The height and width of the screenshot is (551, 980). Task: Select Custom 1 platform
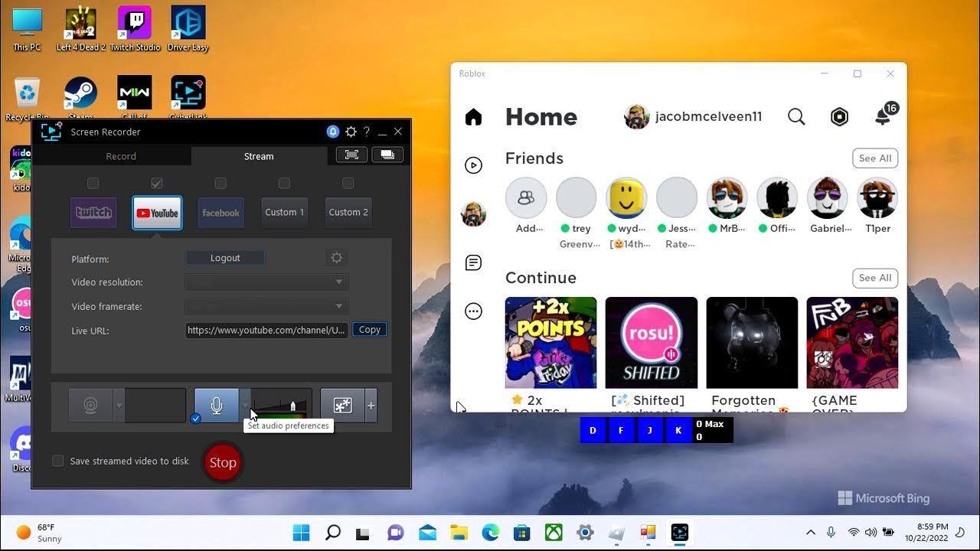[x=284, y=213]
